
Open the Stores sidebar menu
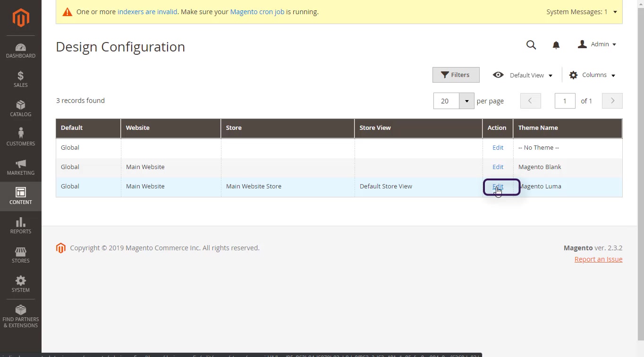[x=21, y=255]
